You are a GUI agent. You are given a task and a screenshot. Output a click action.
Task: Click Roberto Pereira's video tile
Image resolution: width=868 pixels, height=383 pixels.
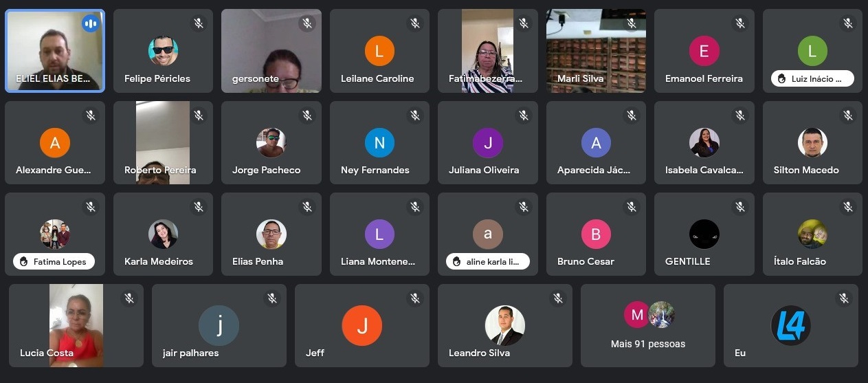click(163, 142)
